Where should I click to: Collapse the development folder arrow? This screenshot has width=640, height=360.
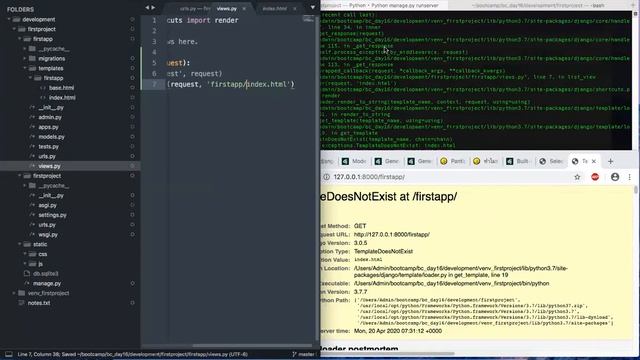[9, 19]
